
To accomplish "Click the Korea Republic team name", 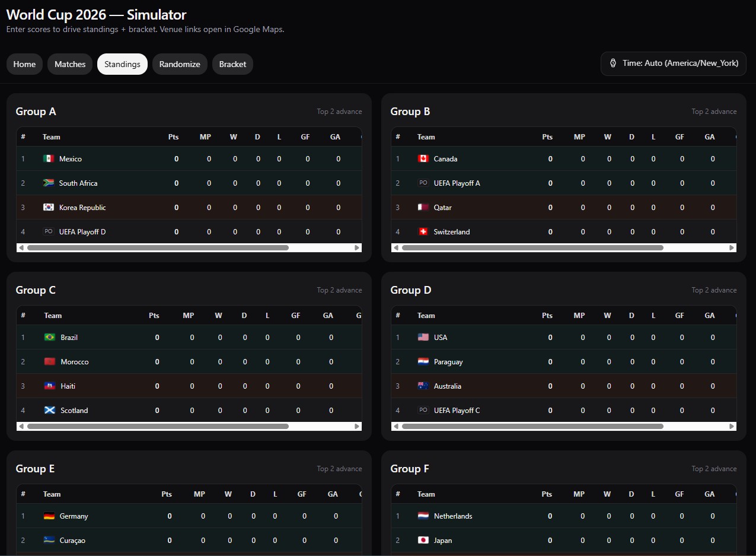I will coord(82,207).
